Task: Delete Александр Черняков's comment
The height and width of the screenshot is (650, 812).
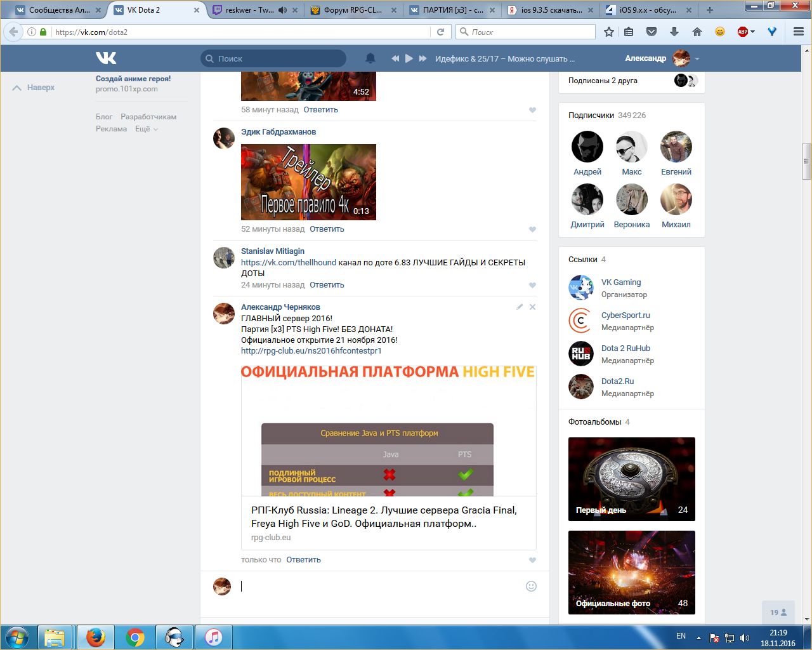Action: (x=532, y=307)
